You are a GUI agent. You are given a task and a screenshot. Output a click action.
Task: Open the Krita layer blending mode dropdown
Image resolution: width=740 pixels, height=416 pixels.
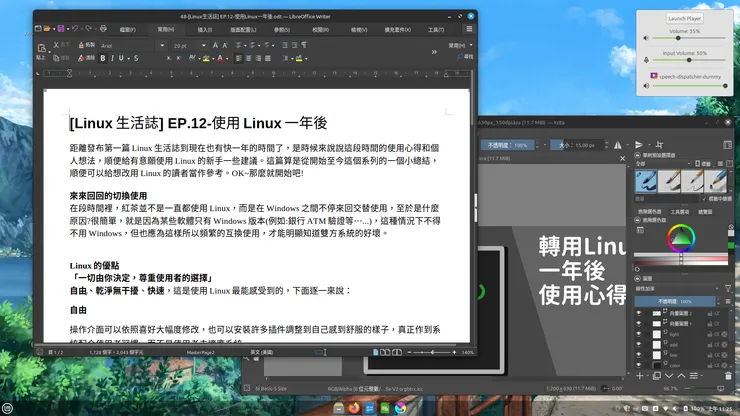pyautogui.click(x=677, y=289)
